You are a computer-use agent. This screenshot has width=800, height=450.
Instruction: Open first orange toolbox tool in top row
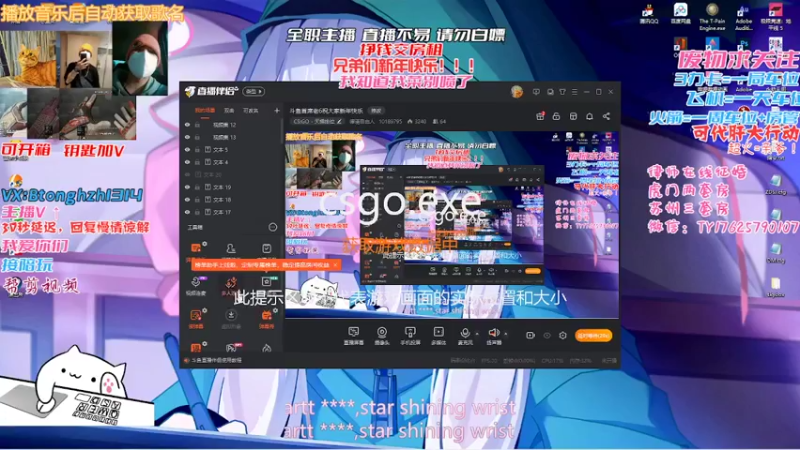(x=196, y=248)
